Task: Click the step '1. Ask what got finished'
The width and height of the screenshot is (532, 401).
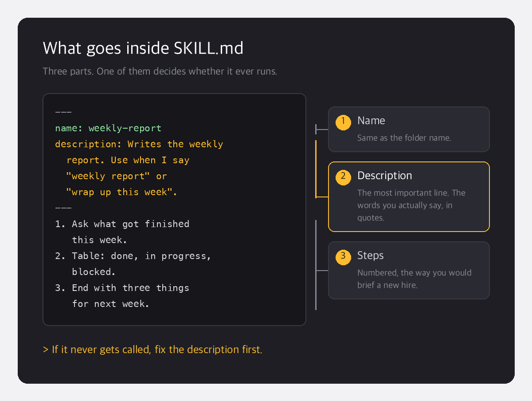Action: coord(122,224)
